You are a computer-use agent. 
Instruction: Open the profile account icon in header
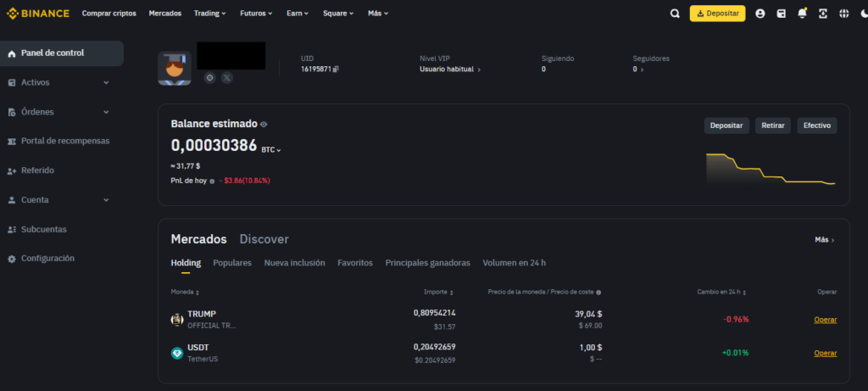pos(760,14)
